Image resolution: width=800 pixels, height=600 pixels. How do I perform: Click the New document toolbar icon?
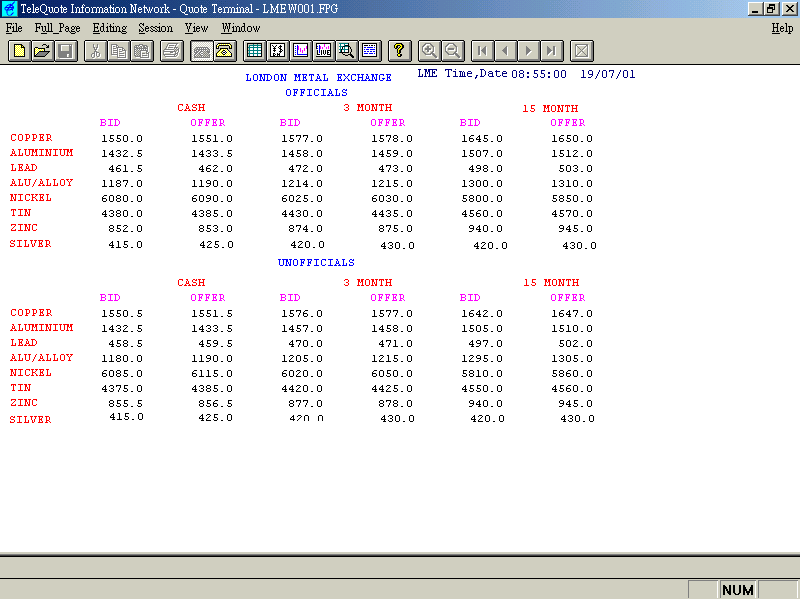coord(19,51)
